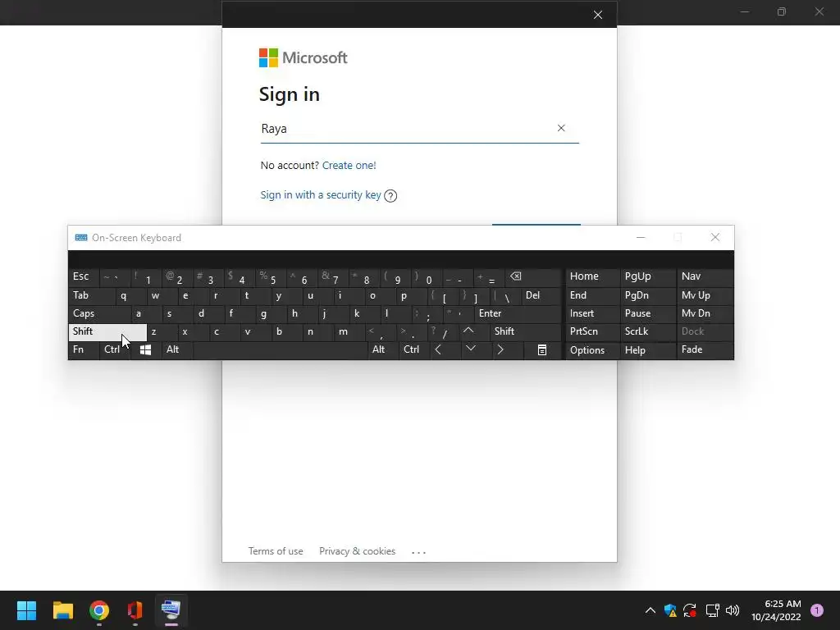The height and width of the screenshot is (630, 840).
Task: Open the Windows Start menu
Action: point(26,610)
